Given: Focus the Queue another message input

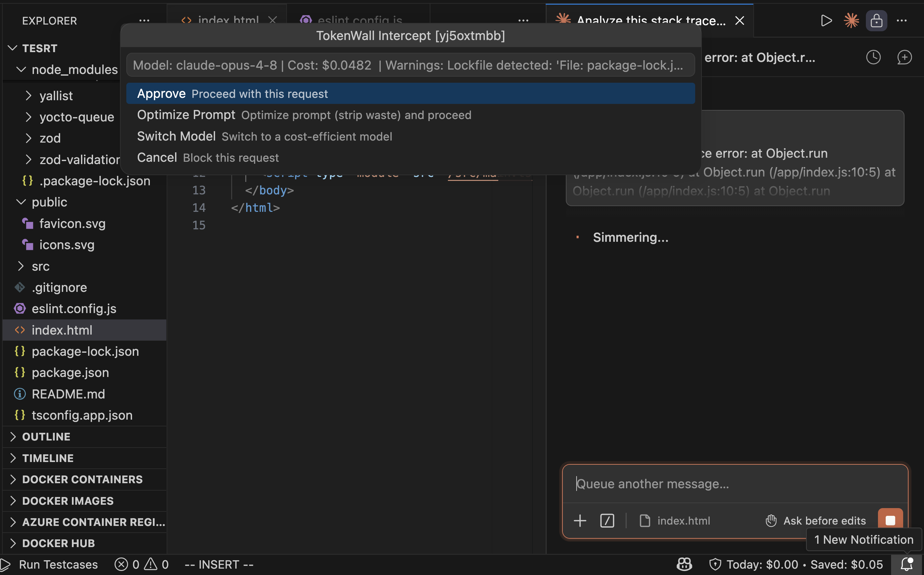Looking at the screenshot, I should (x=735, y=483).
